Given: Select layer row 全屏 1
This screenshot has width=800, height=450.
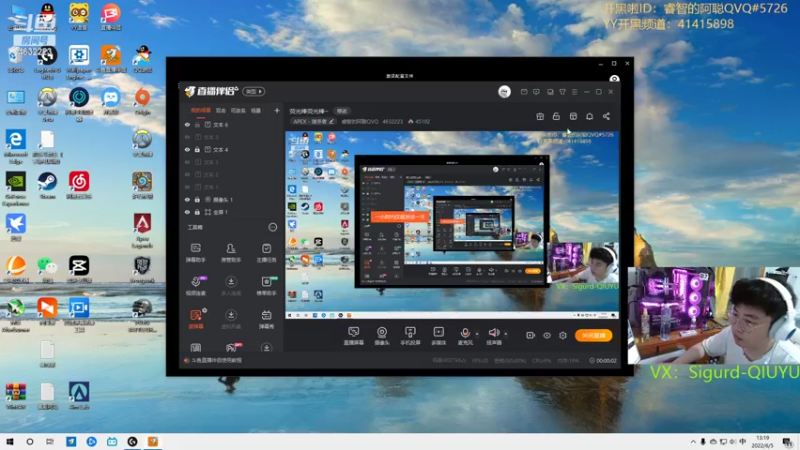Looking at the screenshot, I should (232, 212).
